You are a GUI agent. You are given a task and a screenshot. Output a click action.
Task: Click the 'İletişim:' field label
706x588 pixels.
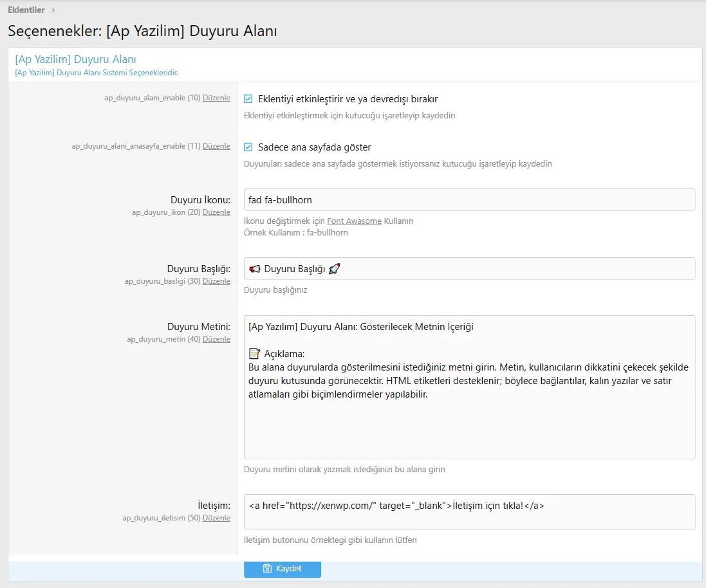click(x=214, y=506)
